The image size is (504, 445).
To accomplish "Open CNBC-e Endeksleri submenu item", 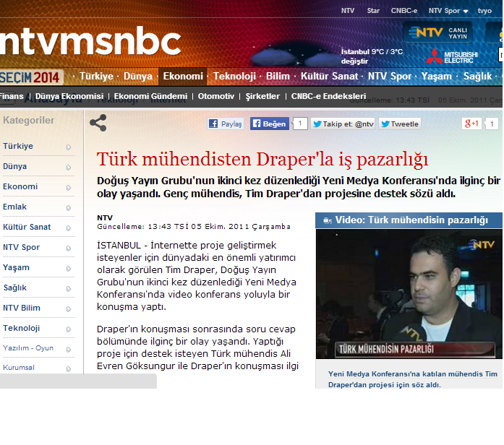I will [x=328, y=96].
